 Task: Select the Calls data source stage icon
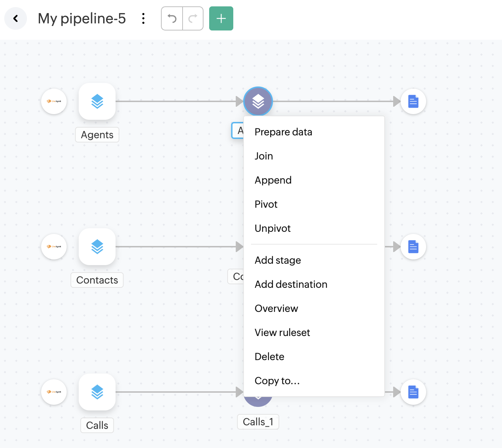(97, 392)
